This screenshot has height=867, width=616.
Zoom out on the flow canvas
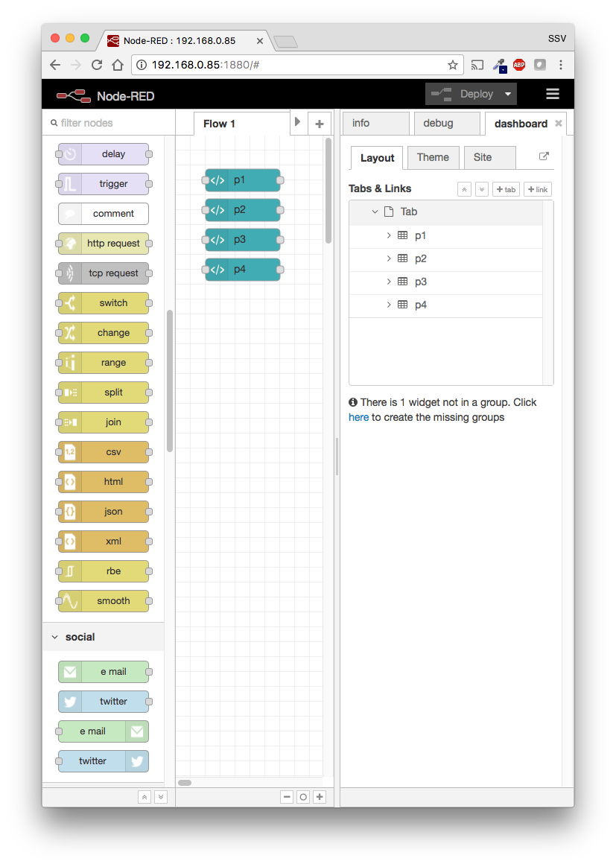coord(287,796)
